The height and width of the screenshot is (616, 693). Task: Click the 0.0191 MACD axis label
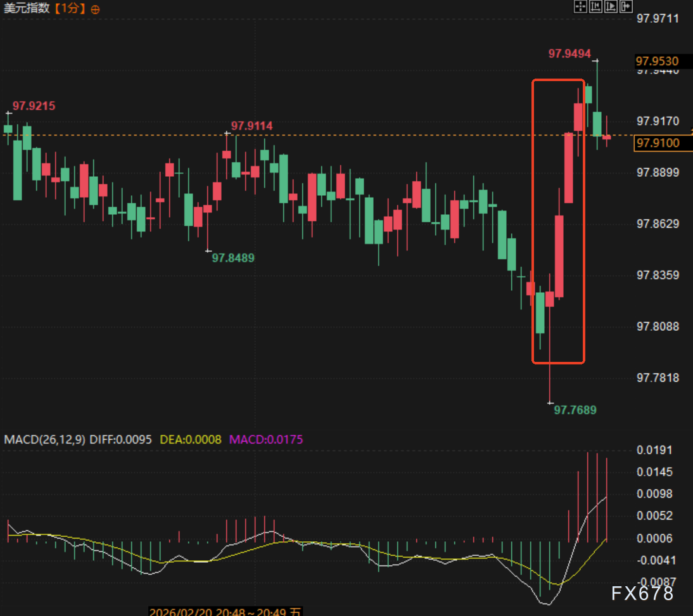pos(654,450)
